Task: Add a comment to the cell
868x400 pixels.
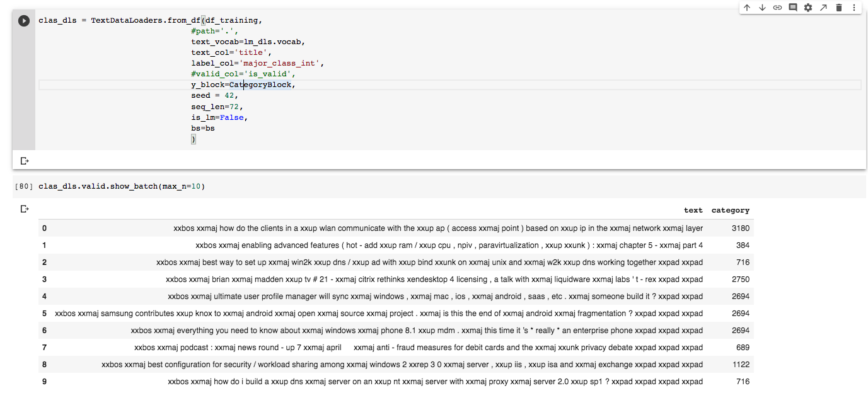Action: click(793, 8)
